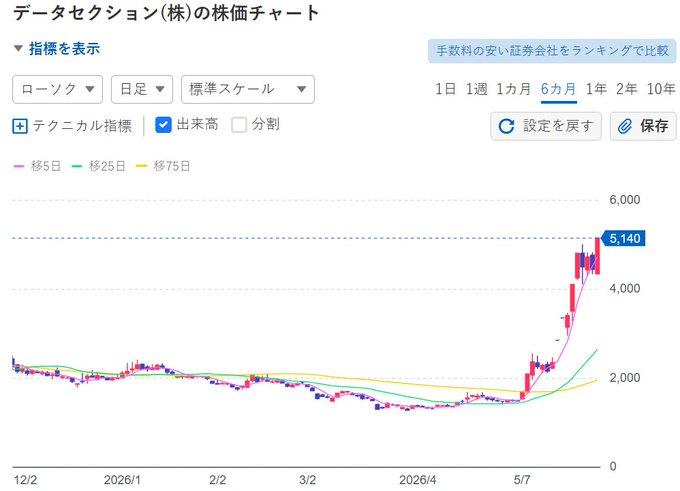This screenshot has height=491, width=680.
Task: Click the 移25日 legend label
Action: (x=107, y=166)
